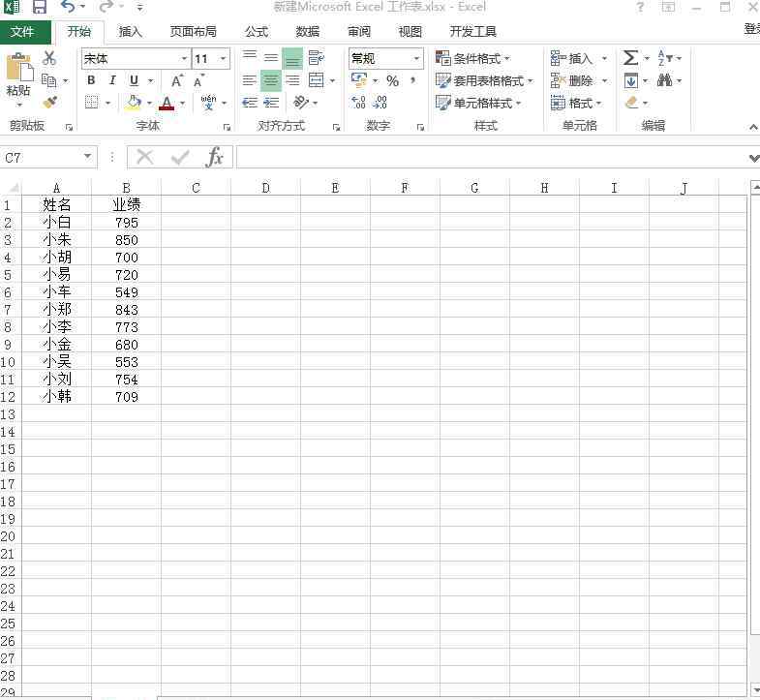Click the 删除 cells button
The height and width of the screenshot is (700, 760).
[572, 80]
